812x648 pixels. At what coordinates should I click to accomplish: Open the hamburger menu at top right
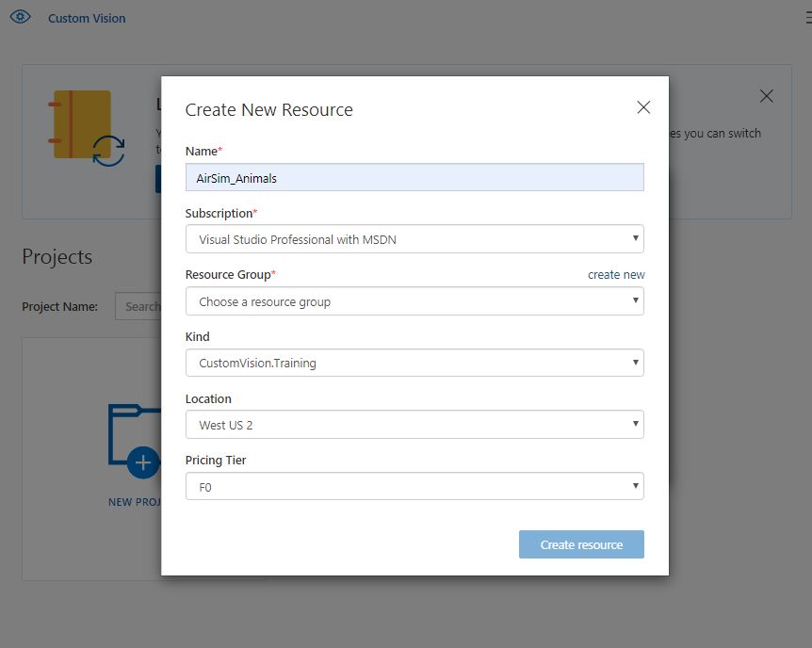coord(808,18)
